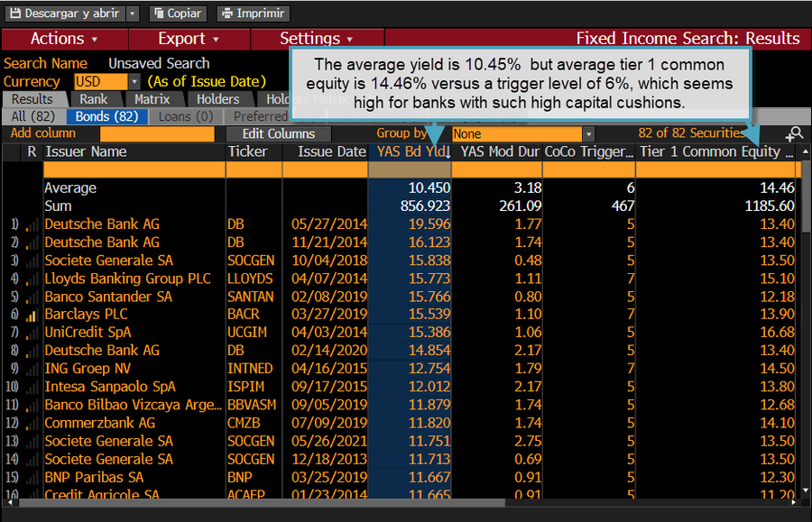Viewport: 812px width, 522px height.
Task: Select the Loans (0) tab
Action: [186, 117]
